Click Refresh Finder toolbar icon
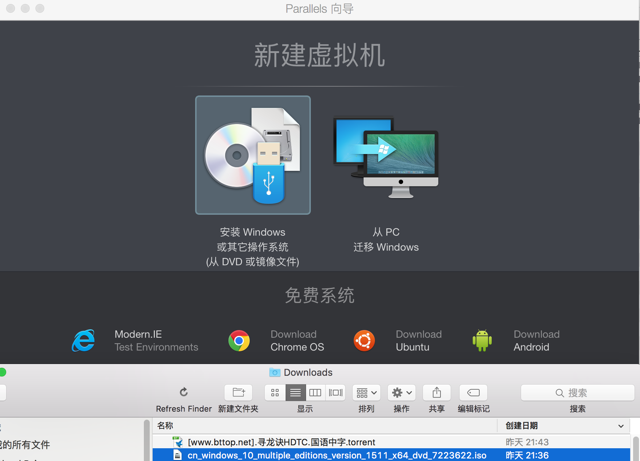 184,392
